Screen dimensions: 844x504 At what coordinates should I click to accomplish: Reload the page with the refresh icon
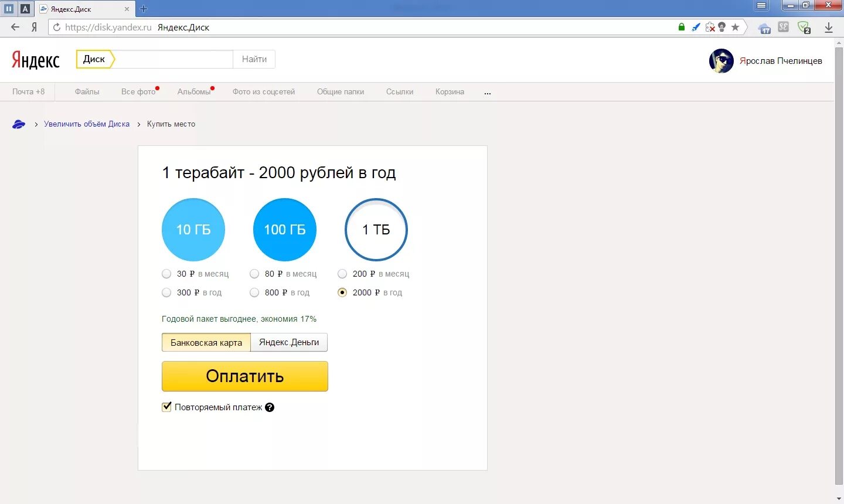pos(57,27)
